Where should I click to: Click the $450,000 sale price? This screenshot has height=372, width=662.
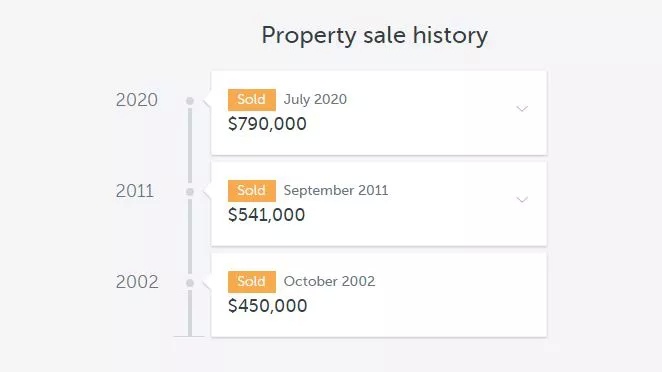point(268,306)
